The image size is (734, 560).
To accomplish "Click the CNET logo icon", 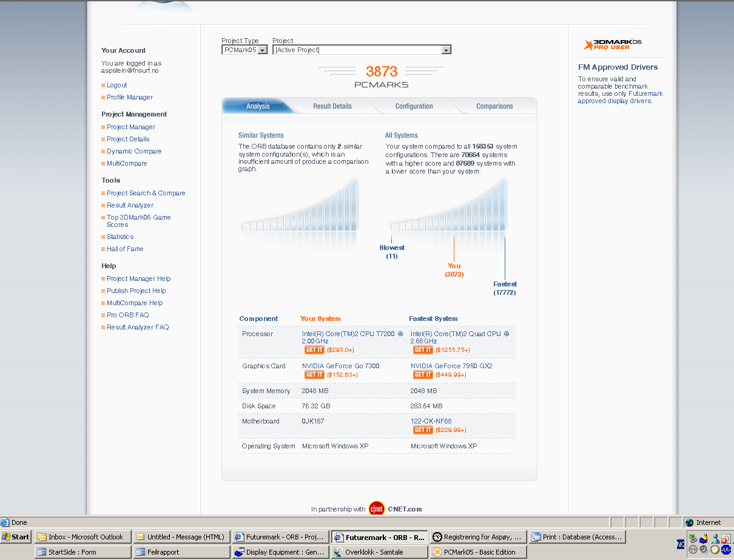I will [x=377, y=509].
